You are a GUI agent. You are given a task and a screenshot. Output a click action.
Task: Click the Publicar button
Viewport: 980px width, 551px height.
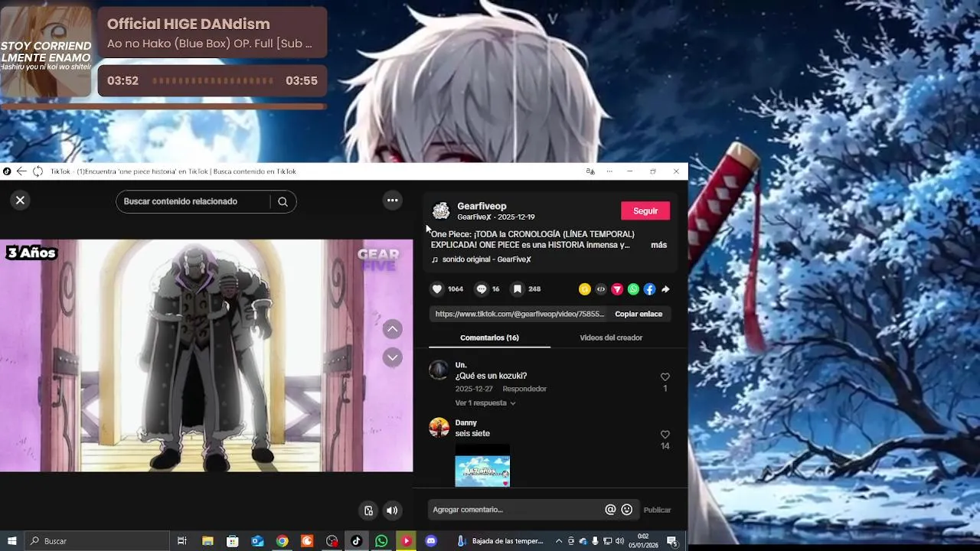657,510
